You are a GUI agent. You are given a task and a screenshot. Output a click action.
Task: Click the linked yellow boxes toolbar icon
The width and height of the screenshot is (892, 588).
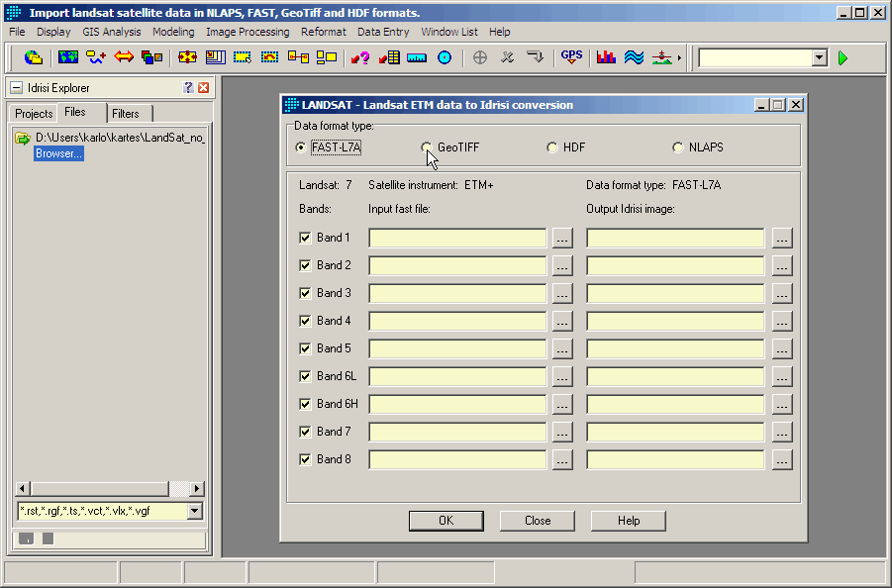[298, 57]
